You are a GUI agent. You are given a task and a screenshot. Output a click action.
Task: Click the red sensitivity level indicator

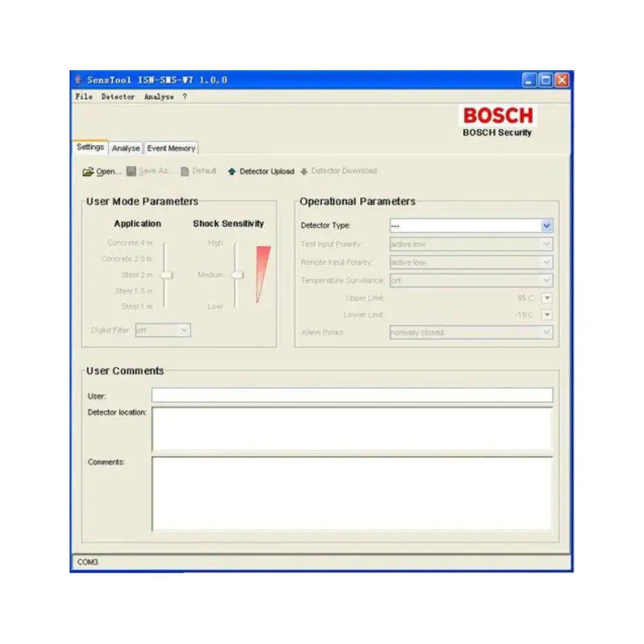pos(262,274)
